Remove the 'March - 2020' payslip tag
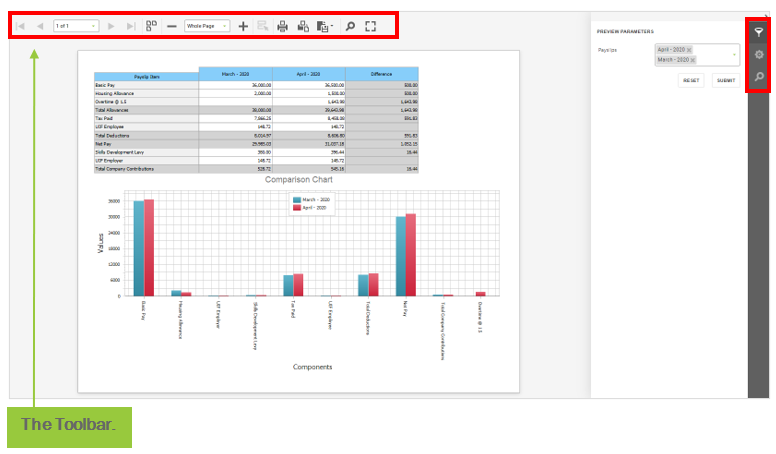776x454 pixels. [693, 60]
